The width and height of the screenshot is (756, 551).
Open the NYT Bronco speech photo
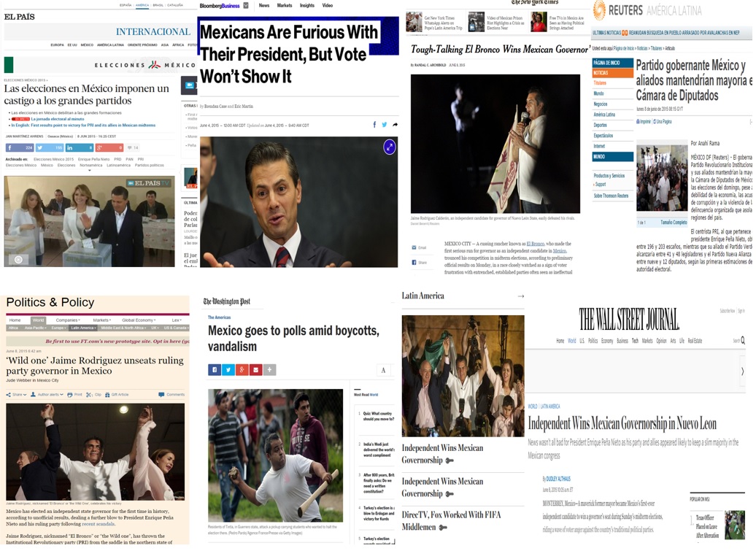[x=495, y=144]
